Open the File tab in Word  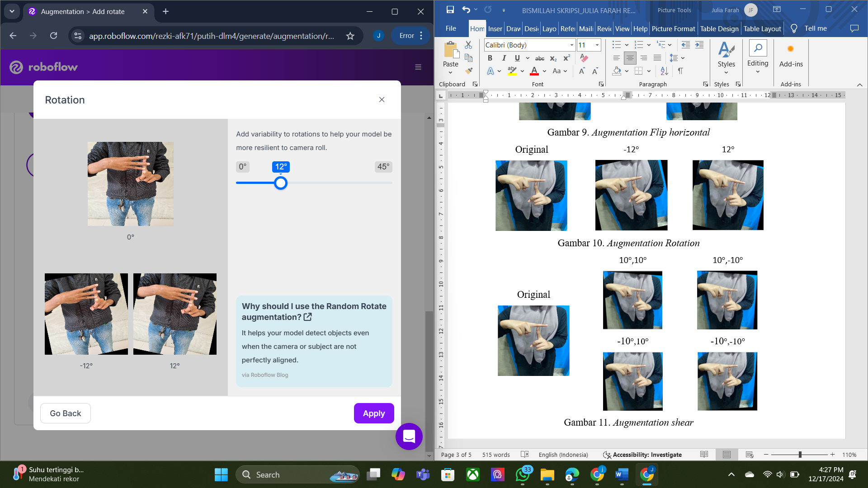pos(451,28)
